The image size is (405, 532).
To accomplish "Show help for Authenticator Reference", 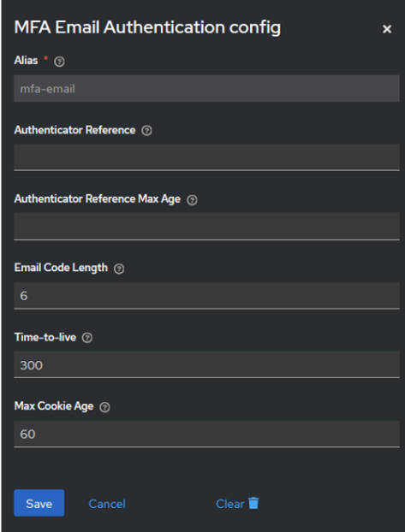I will click(146, 131).
